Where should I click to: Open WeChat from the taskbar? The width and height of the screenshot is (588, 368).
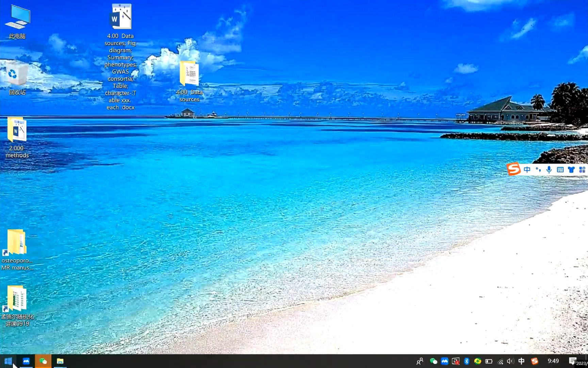point(43,361)
